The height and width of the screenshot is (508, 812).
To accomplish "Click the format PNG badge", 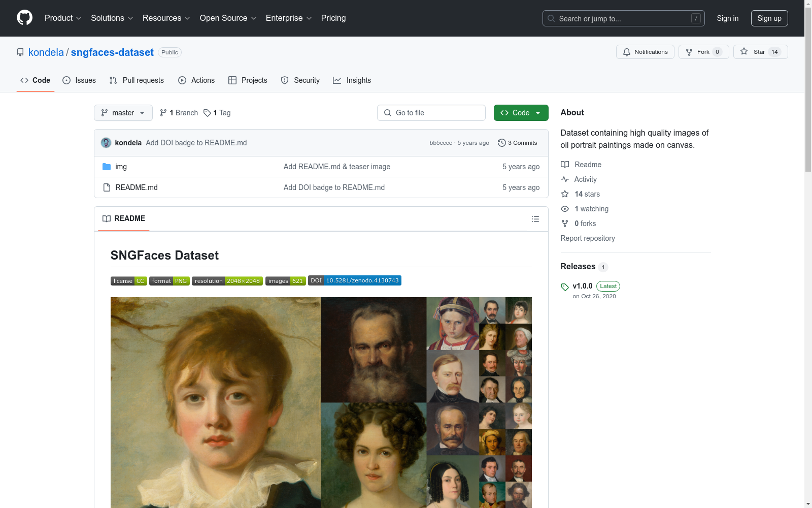I will (170, 281).
